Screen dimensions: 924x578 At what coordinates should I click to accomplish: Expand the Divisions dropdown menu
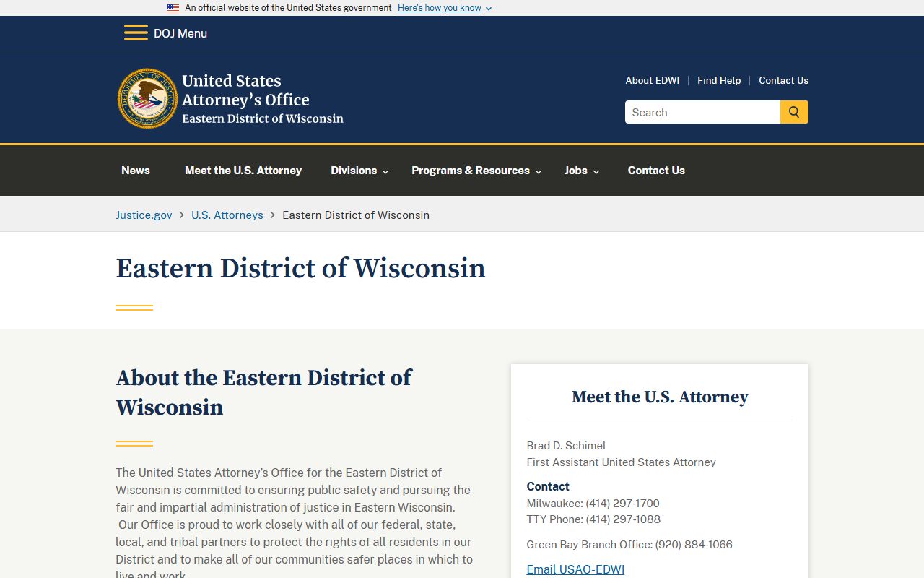(x=359, y=171)
